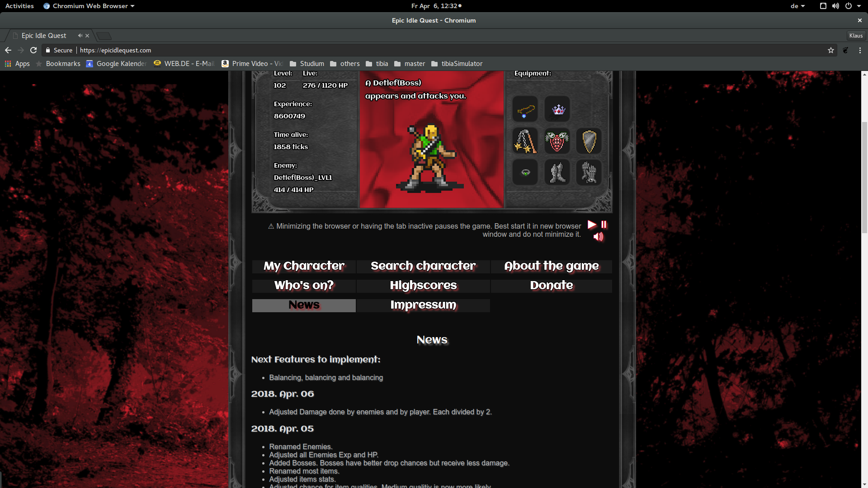The width and height of the screenshot is (868, 488).
Task: Open the Highscores section
Action: [423, 285]
